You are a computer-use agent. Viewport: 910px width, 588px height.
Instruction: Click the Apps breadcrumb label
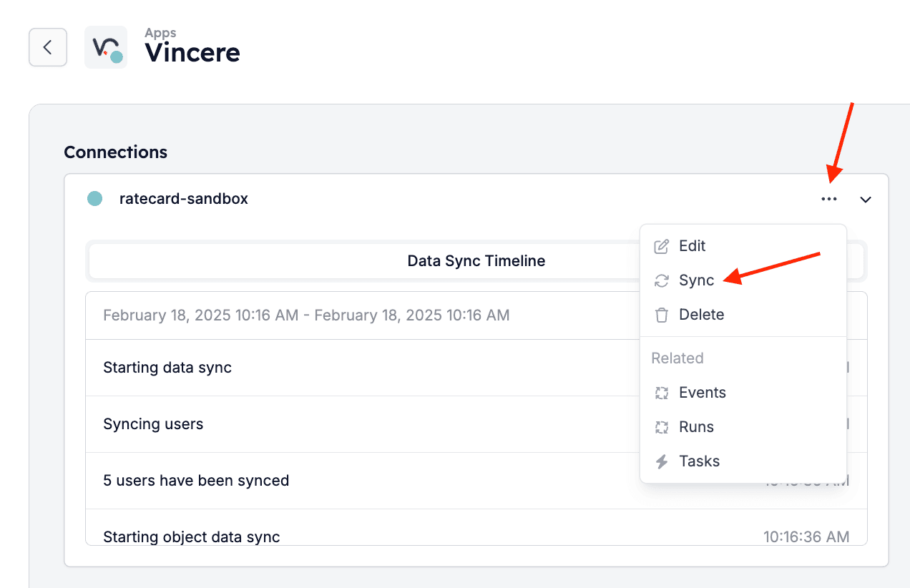(160, 33)
